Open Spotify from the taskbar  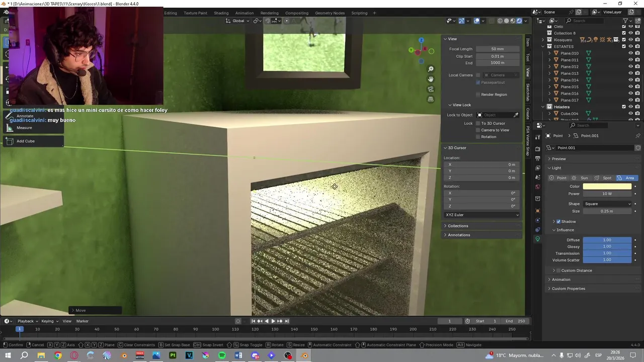tap(222, 355)
